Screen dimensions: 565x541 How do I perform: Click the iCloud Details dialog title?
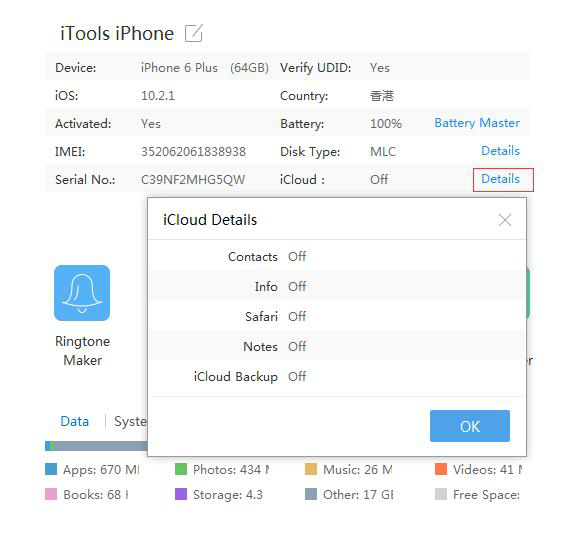pyautogui.click(x=210, y=220)
